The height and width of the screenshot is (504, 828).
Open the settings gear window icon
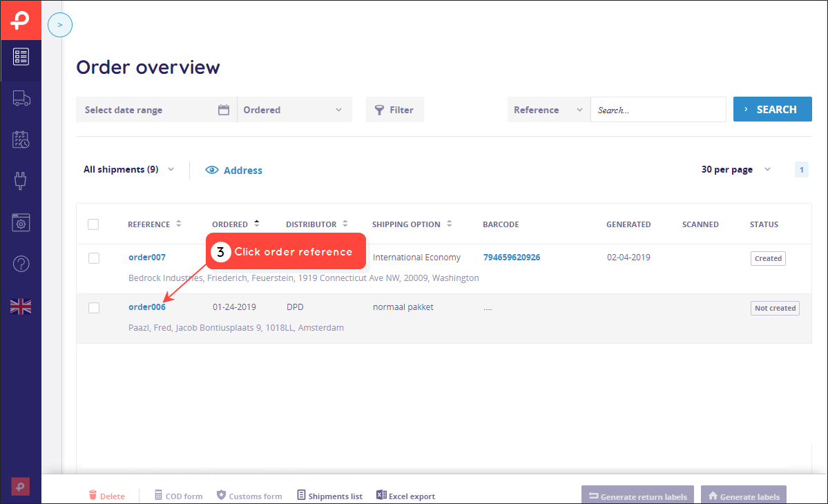[x=21, y=222]
